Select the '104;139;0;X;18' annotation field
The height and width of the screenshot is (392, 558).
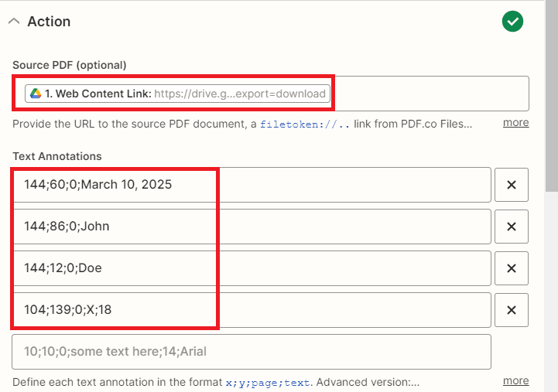click(252, 310)
